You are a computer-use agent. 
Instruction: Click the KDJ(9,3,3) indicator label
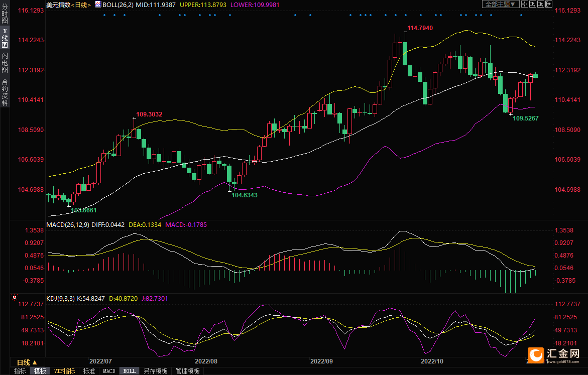point(60,299)
